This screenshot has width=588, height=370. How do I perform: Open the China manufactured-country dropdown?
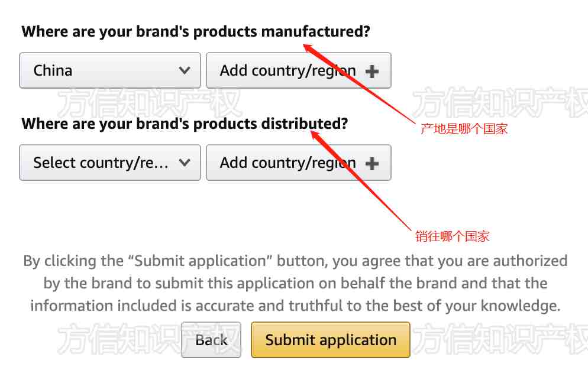110,70
